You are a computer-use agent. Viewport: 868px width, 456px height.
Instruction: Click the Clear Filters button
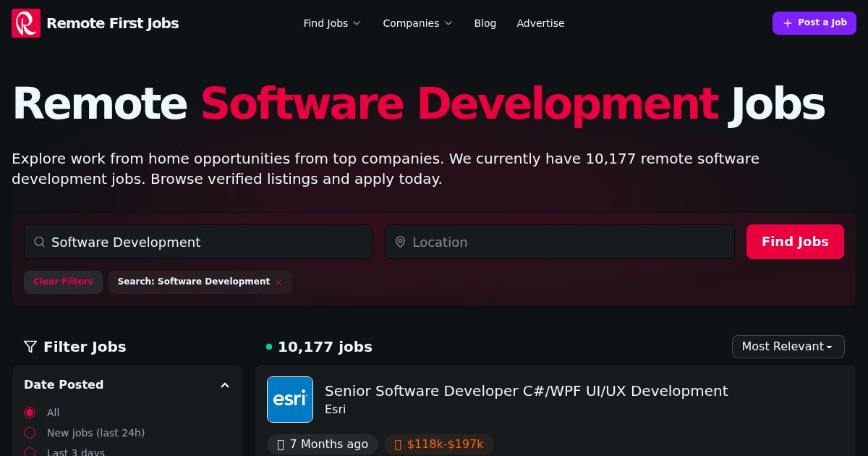point(63,282)
